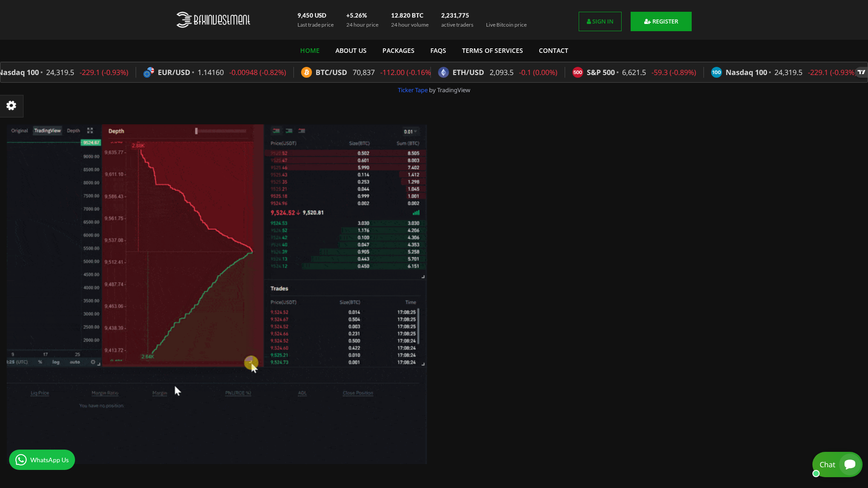This screenshot has height=488, width=868.
Task: Open the UTC timezone selector
Action: (x=17, y=362)
